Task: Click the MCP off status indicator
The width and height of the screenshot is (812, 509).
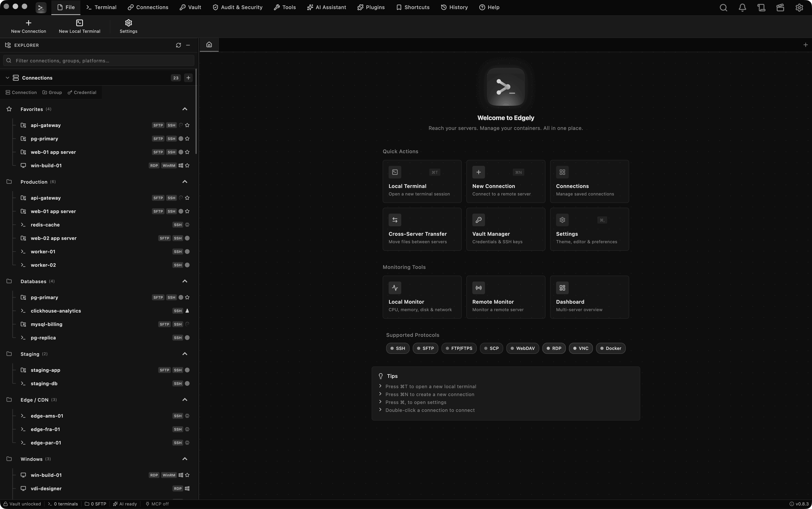Action: [157, 504]
